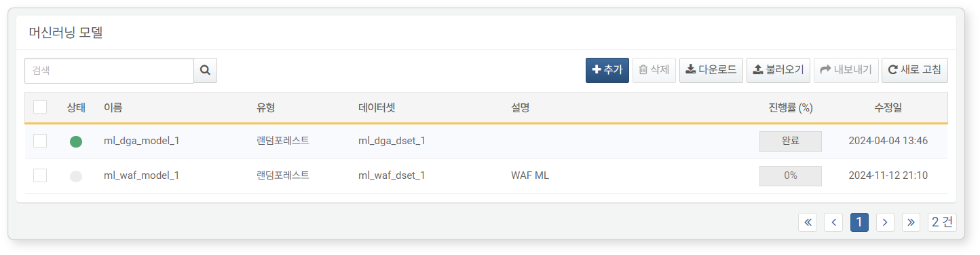Sort by the 이름 column header

[113, 107]
